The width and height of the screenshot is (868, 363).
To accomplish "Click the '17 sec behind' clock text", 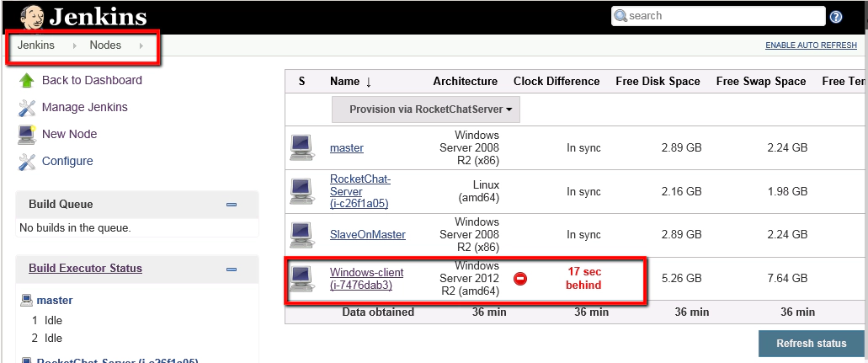I will coord(583,279).
